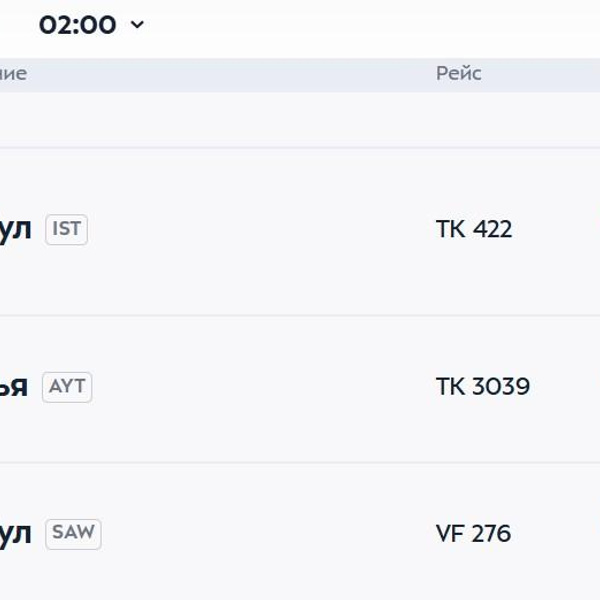The height and width of the screenshot is (600, 600).
Task: Click the SAW airport code badge
Action: tap(73, 533)
